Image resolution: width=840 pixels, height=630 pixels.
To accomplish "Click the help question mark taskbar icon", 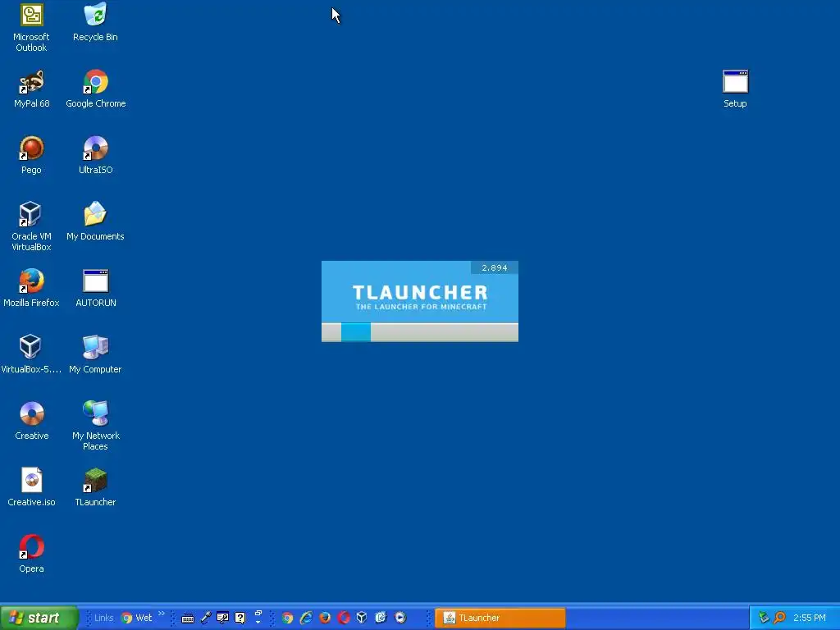I will click(x=240, y=618).
